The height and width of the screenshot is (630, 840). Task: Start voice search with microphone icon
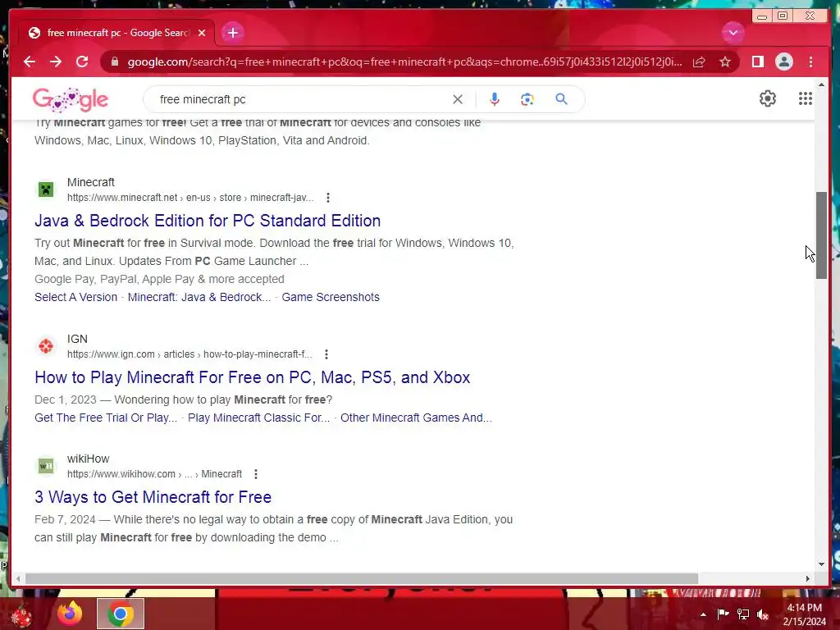pos(495,99)
